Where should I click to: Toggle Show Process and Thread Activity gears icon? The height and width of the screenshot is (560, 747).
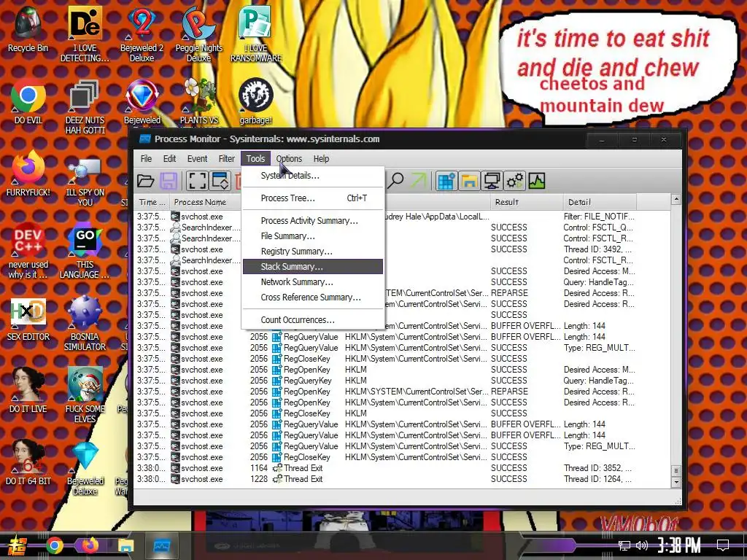[515, 181]
